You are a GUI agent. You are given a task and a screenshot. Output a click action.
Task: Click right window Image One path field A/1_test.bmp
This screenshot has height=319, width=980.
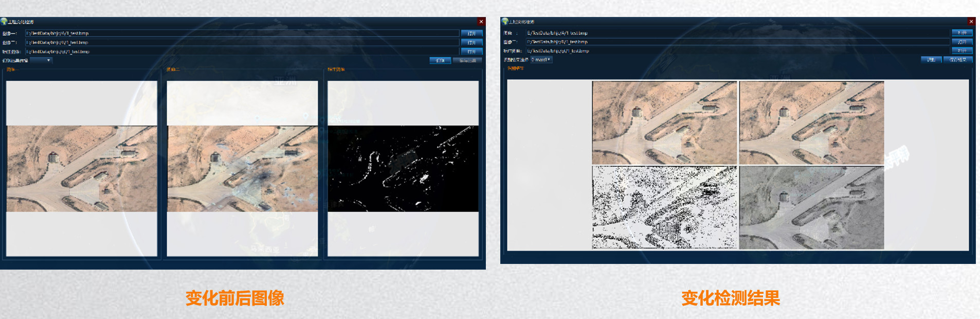click(x=737, y=33)
